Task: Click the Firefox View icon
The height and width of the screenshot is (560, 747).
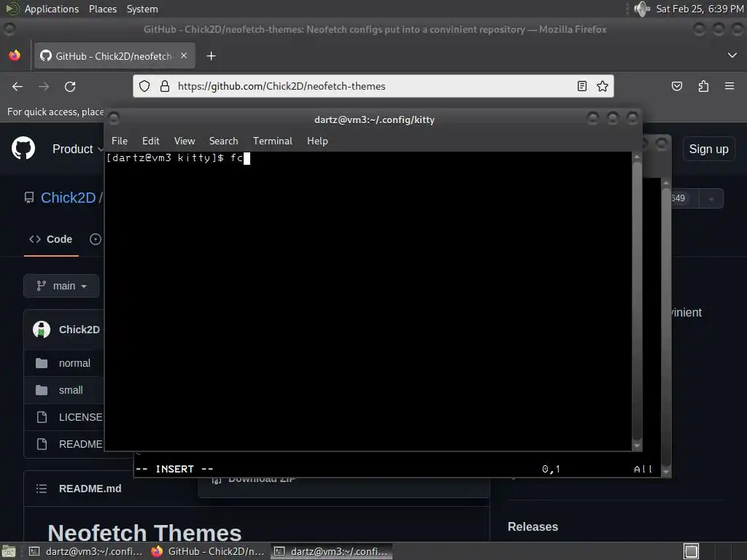Action: tap(15, 55)
